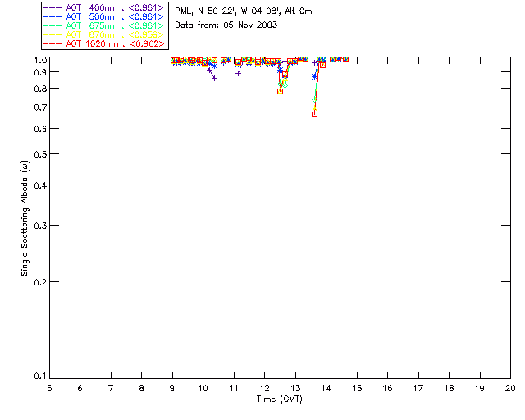The height and width of the screenshot is (420, 525).
Task: Click the purple plus marker near 0.86 at 10.4h
Action: (215, 79)
